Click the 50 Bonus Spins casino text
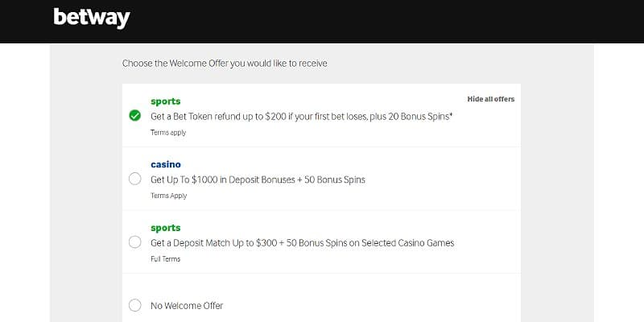The height and width of the screenshot is (322, 644). pos(333,180)
